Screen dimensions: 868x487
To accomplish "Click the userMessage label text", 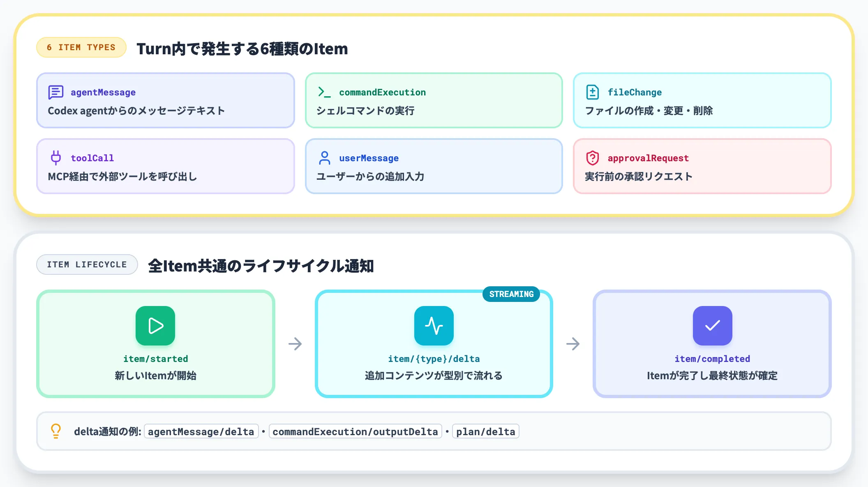I will pyautogui.click(x=369, y=158).
